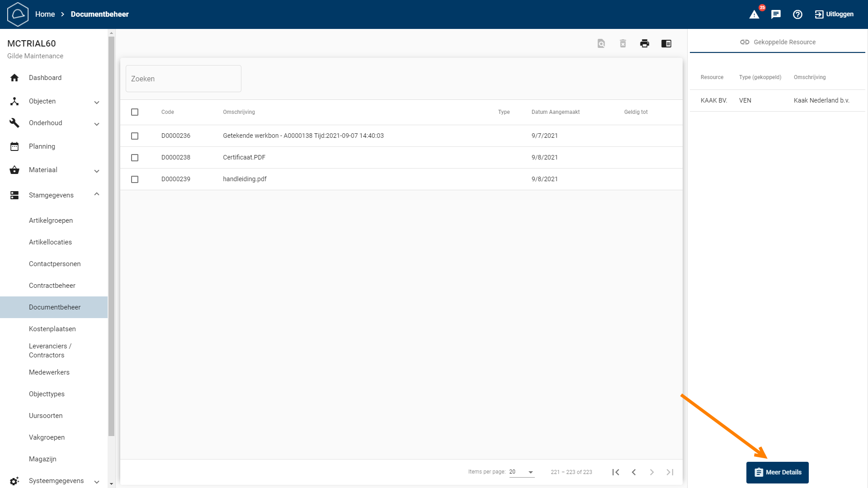Open the items per page dropdown
The height and width of the screenshot is (488, 868).
point(522,472)
